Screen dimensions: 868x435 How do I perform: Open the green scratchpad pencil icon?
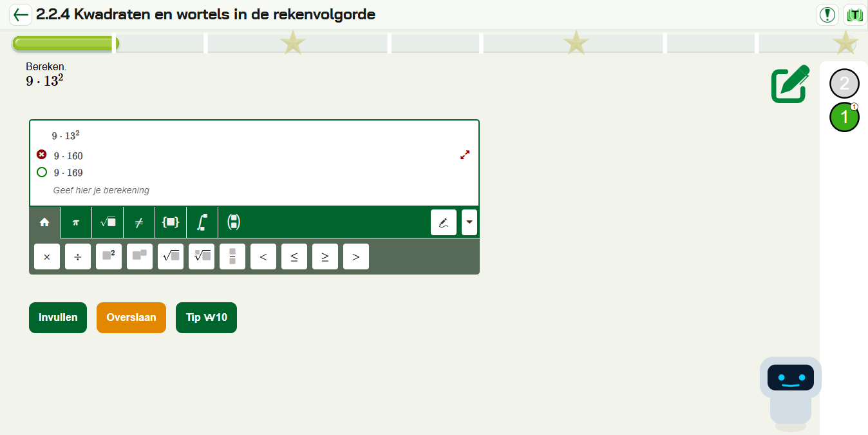(x=790, y=84)
